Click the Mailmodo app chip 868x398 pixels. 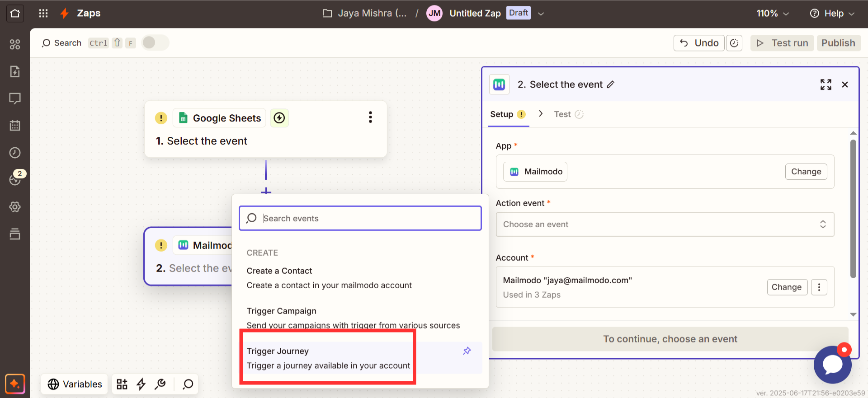tap(535, 172)
